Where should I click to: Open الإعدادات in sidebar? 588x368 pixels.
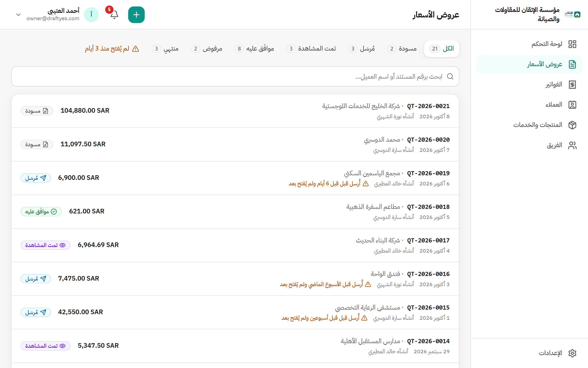[x=529, y=353]
